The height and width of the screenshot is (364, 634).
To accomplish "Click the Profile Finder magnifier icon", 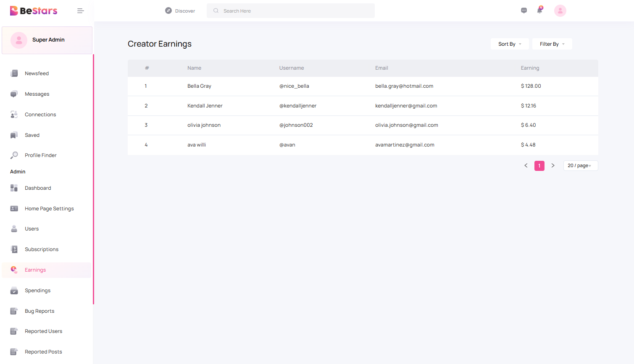I will [14, 155].
